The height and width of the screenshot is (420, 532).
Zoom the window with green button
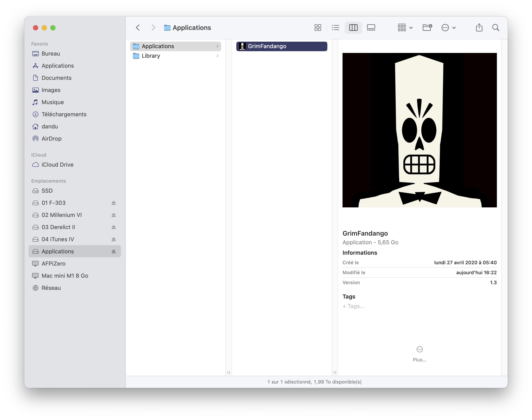click(53, 28)
